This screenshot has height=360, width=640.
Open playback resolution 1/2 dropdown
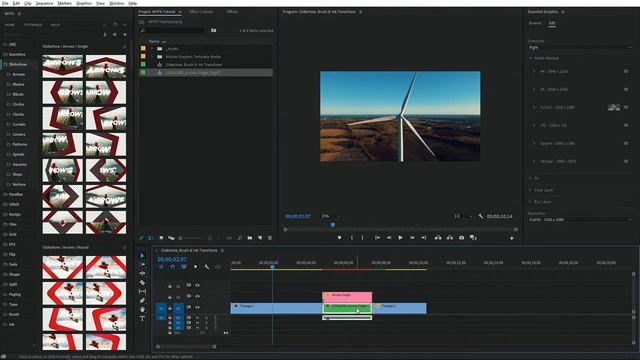pos(463,216)
